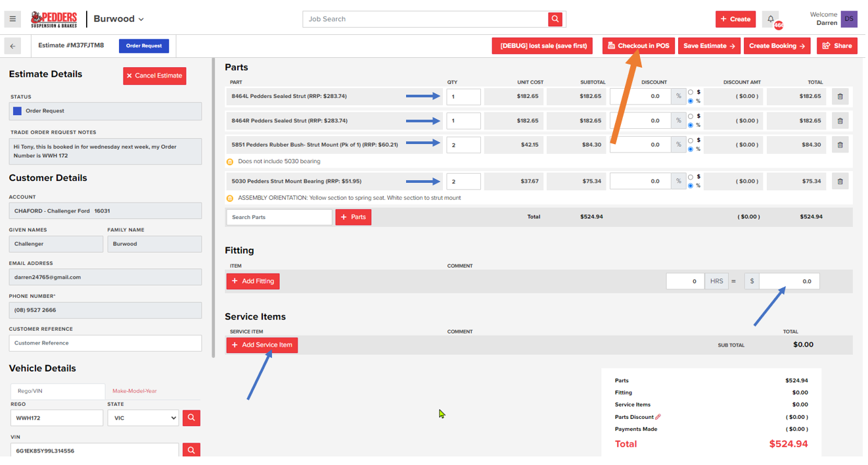Edit Parts Discount pencil icon
Screen dimensions: 868x465
[658, 416]
